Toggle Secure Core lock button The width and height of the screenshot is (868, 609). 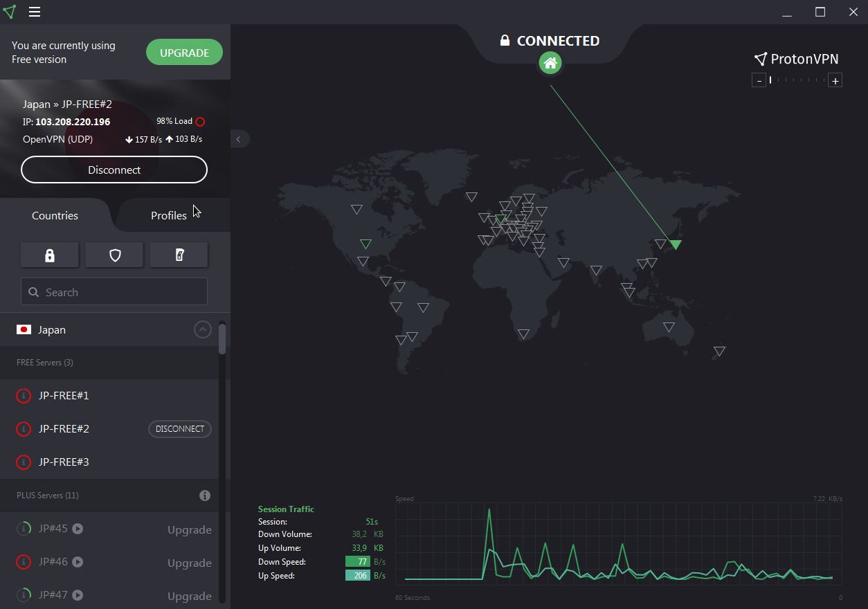[x=50, y=255]
